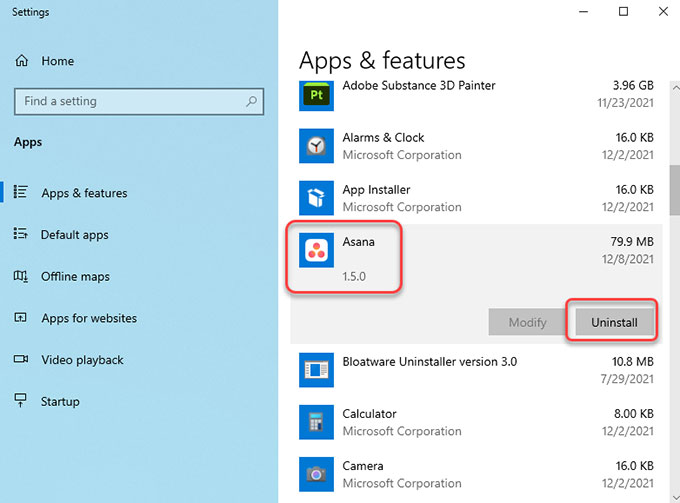This screenshot has width=680, height=503.
Task: Click the Home house icon
Action: pyautogui.click(x=22, y=61)
